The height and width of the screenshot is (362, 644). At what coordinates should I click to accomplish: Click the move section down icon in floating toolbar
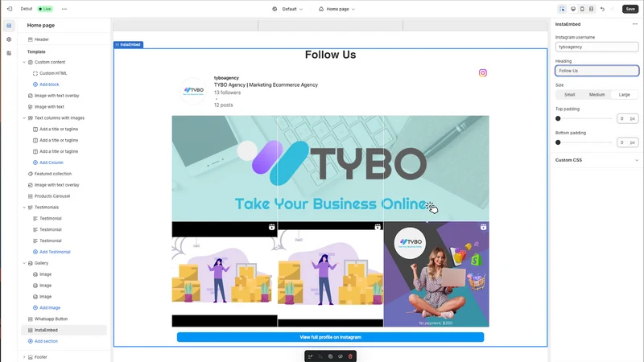(320, 356)
